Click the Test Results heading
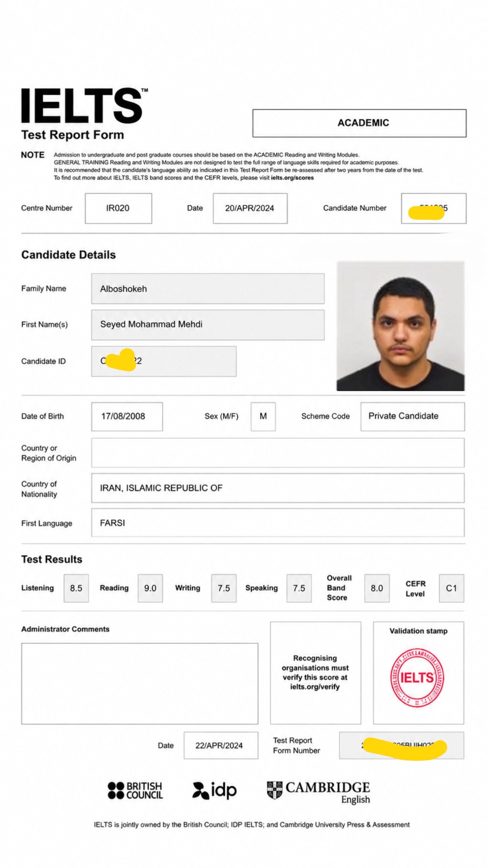Image resolution: width=488 pixels, height=868 pixels. [x=52, y=559]
